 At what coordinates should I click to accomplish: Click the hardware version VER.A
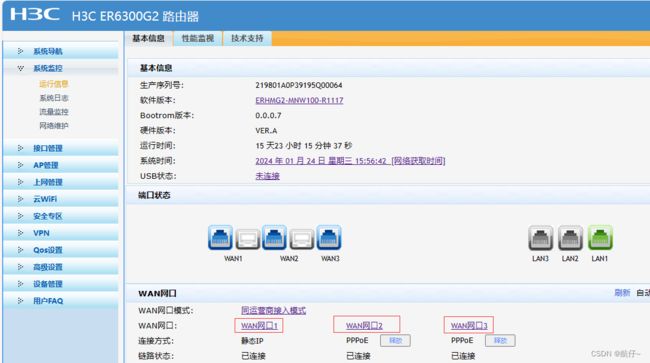(x=266, y=131)
